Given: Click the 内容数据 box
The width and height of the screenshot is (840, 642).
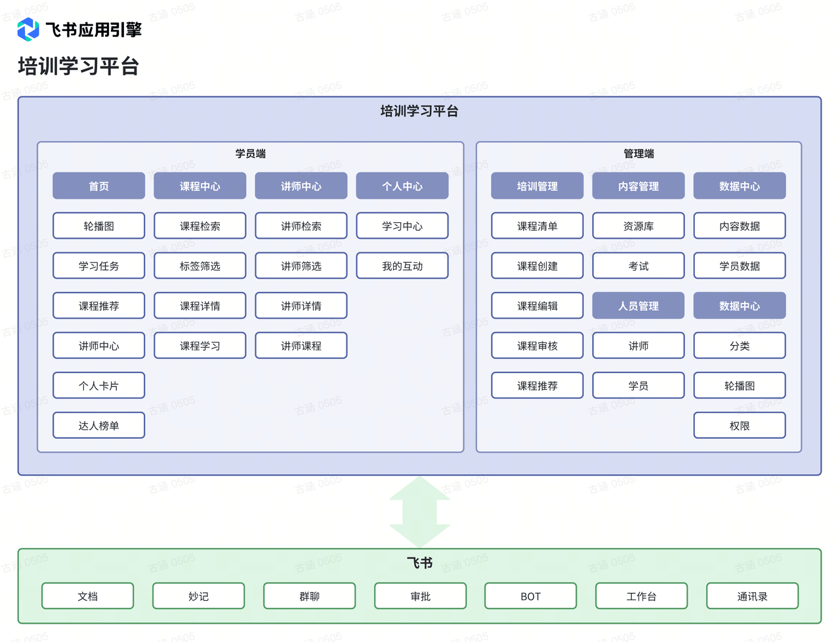Looking at the screenshot, I should click(x=740, y=226).
